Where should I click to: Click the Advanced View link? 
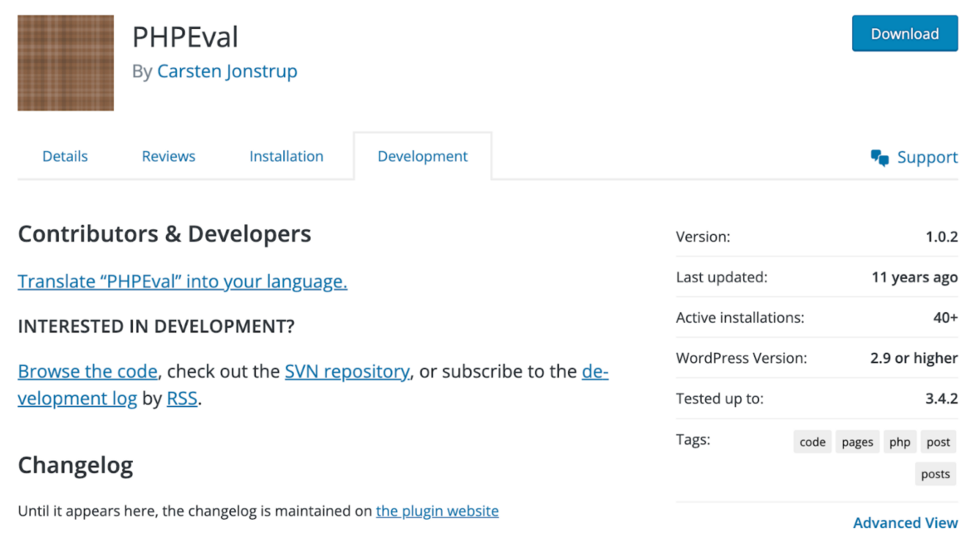coord(905,522)
